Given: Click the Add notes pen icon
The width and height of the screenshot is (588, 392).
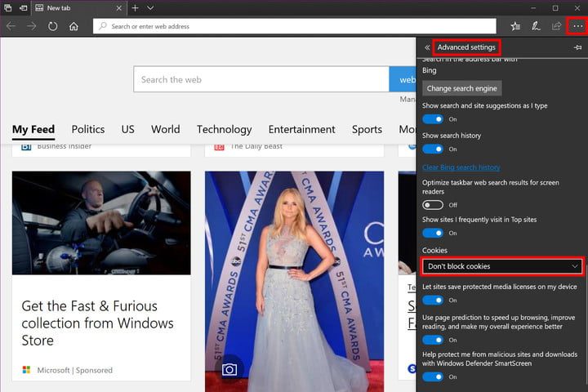Looking at the screenshot, I should [536, 26].
